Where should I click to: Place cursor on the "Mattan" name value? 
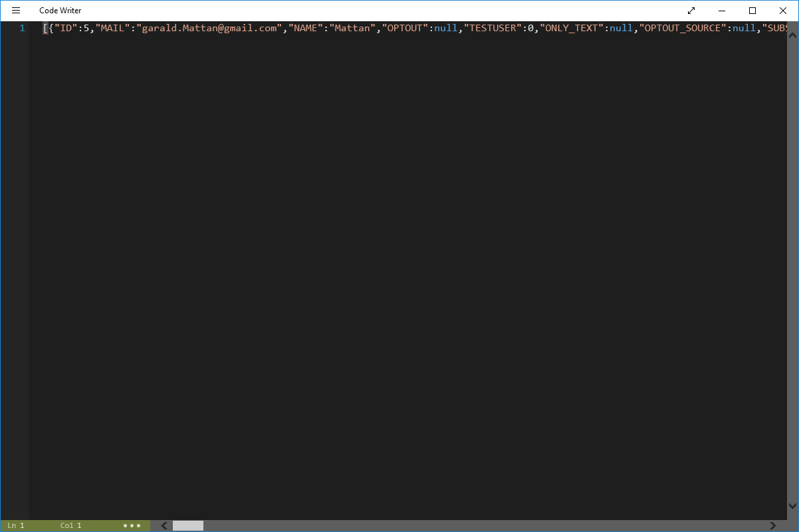[352, 28]
